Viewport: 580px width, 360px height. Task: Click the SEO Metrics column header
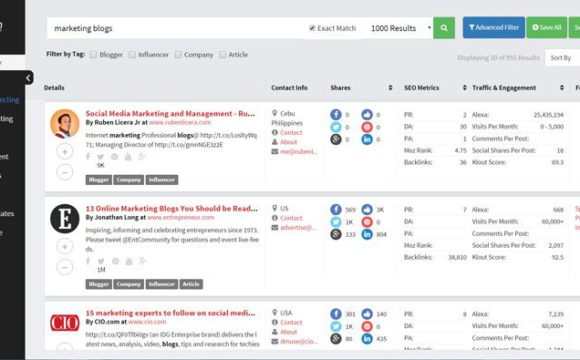pos(422,88)
